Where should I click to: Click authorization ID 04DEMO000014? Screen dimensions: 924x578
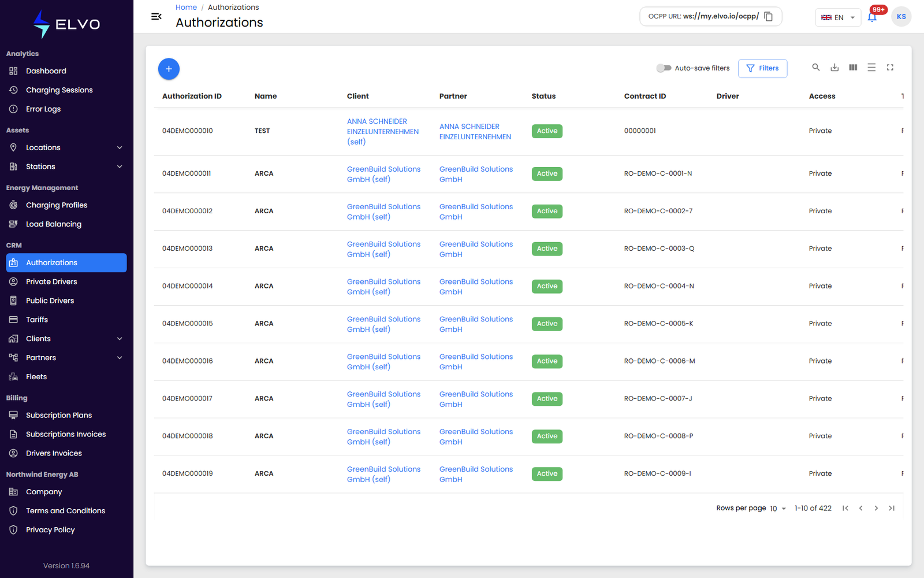click(x=187, y=286)
